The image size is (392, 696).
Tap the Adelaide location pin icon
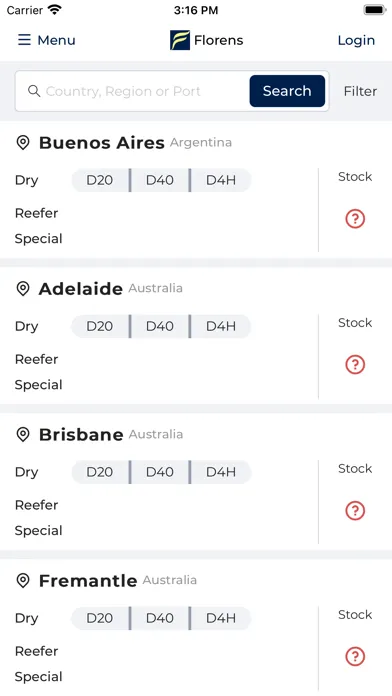pyautogui.click(x=23, y=289)
